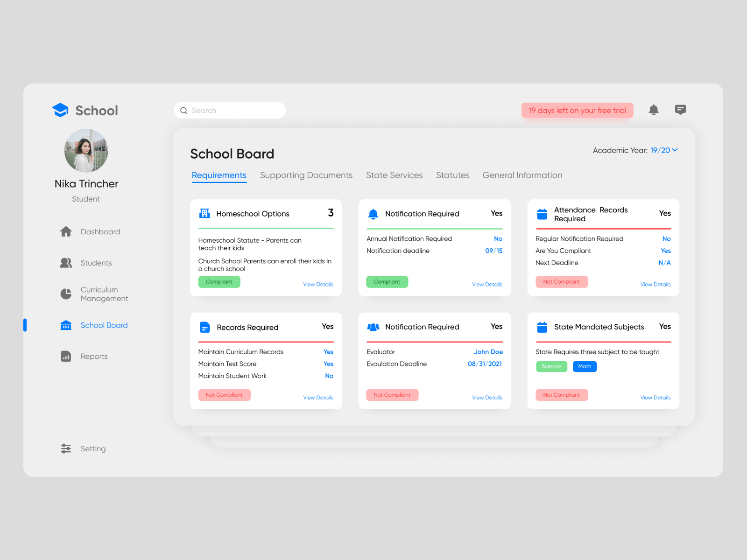Image resolution: width=747 pixels, height=560 pixels.
Task: Open the notification bell icon
Action: (654, 110)
